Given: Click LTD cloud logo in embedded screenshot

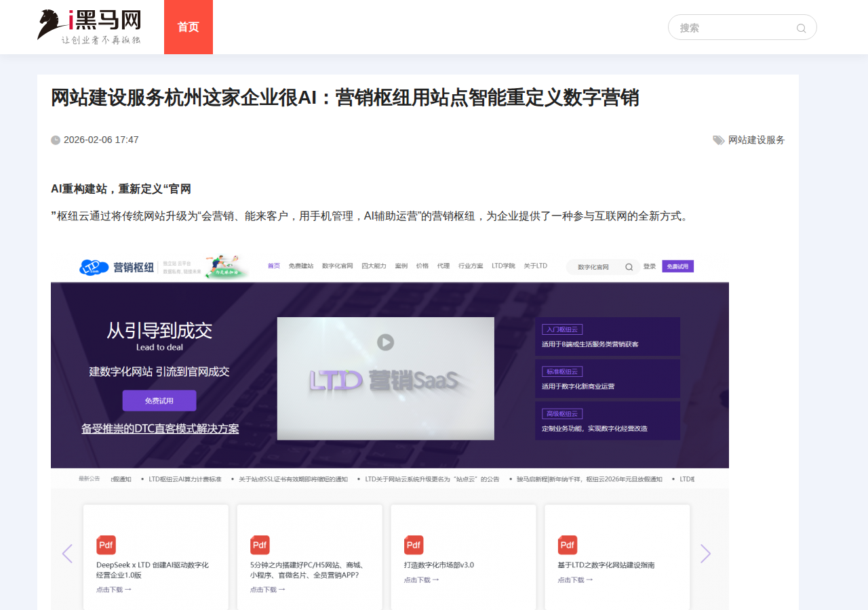Looking at the screenshot, I should 94,267.
